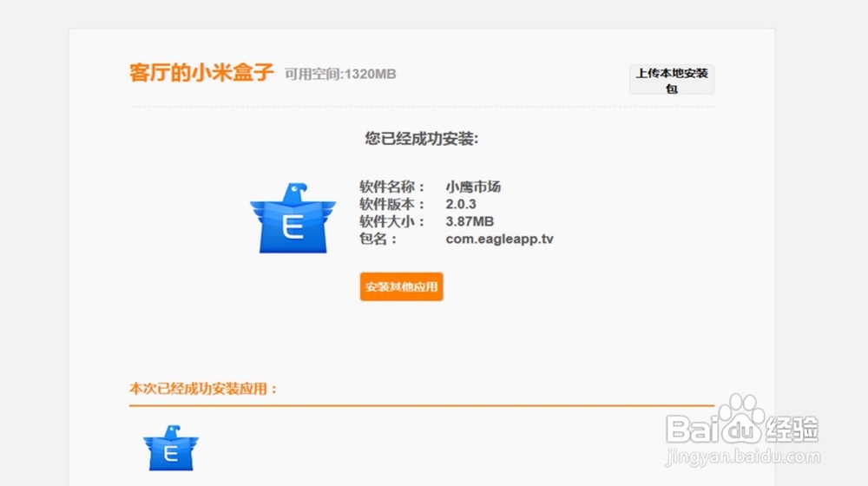Image resolution: width=868 pixels, height=486 pixels.
Task: Click the 软件名称： label
Action: (x=392, y=187)
